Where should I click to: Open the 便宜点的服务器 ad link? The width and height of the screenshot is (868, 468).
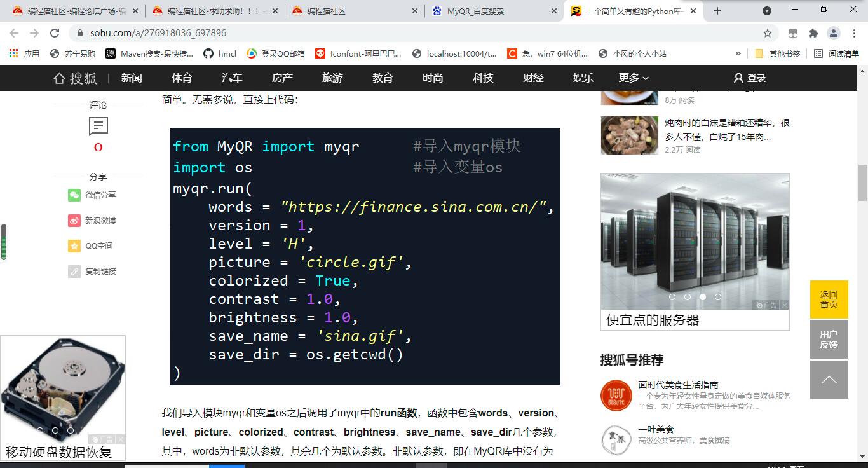(653, 320)
